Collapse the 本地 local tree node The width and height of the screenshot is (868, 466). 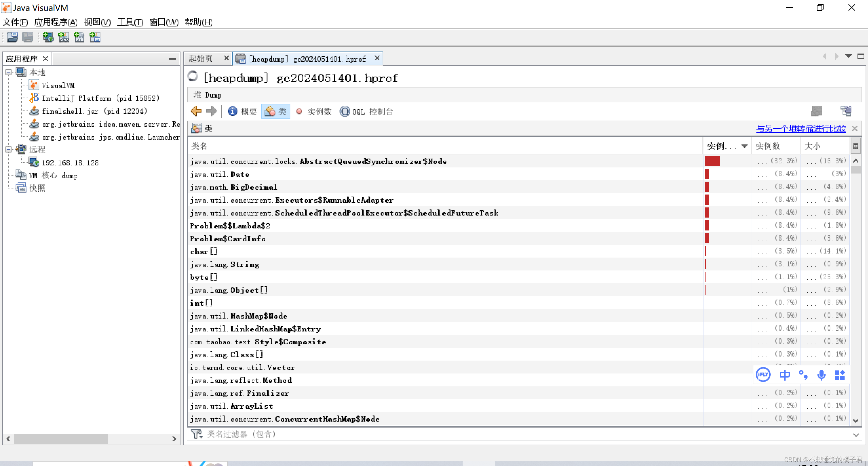(x=8, y=72)
